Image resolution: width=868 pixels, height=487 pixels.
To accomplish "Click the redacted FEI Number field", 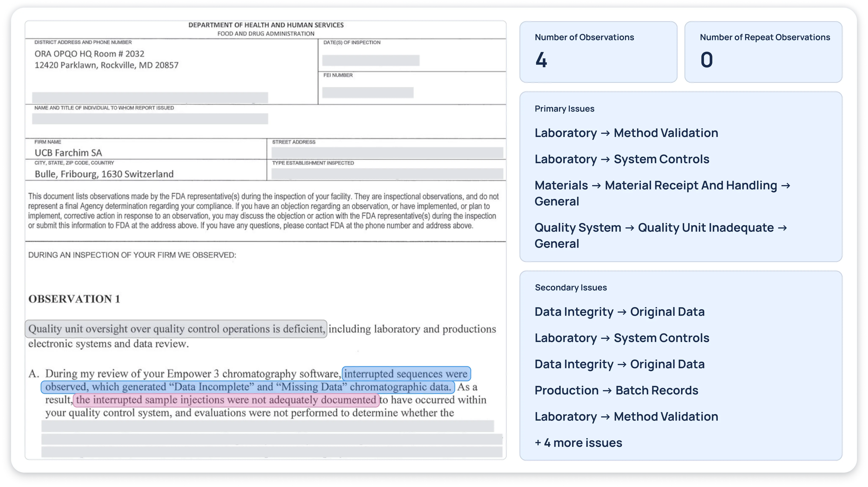I will coord(368,93).
